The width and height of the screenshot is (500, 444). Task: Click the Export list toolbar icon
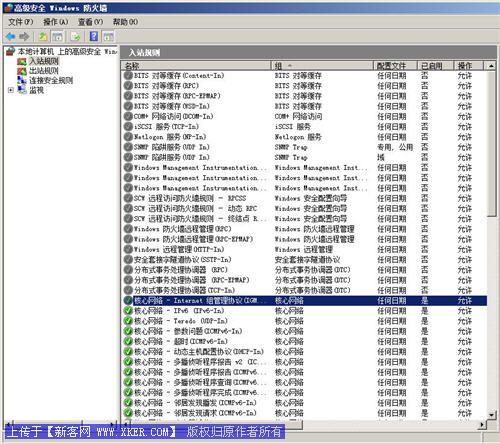click(76, 36)
